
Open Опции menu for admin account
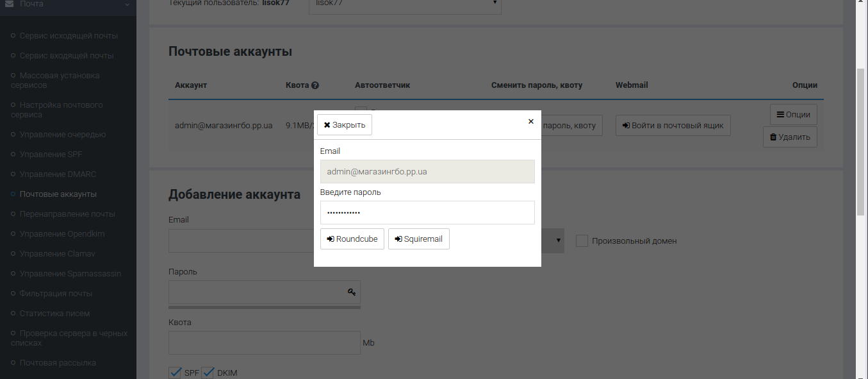[793, 114]
